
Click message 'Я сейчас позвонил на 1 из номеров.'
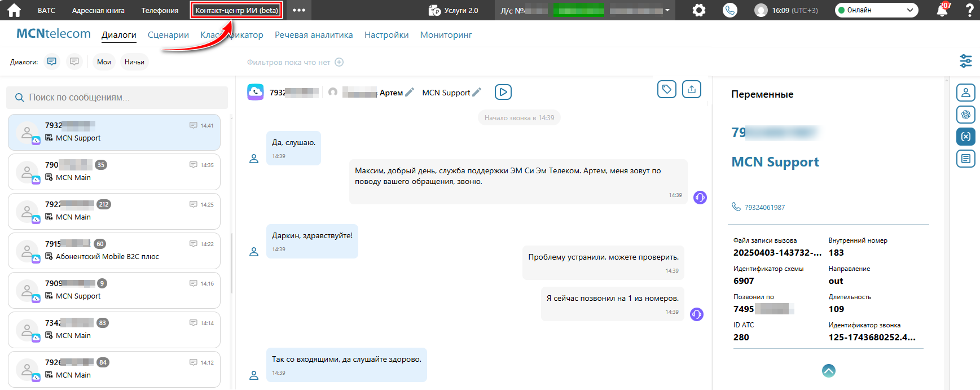[x=613, y=304]
